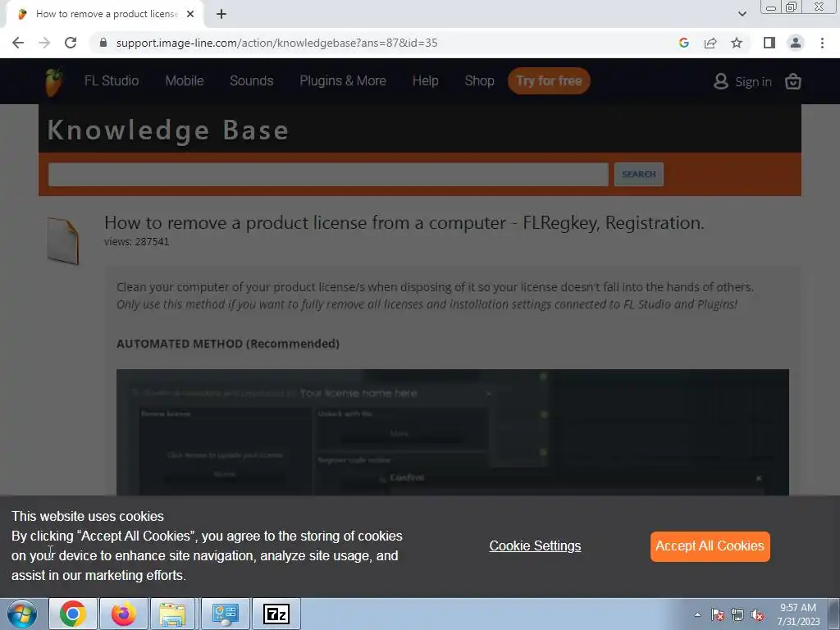Viewport: 840px width, 630px height.
Task: Show hidden system tray icons arrow
Action: pos(697,614)
